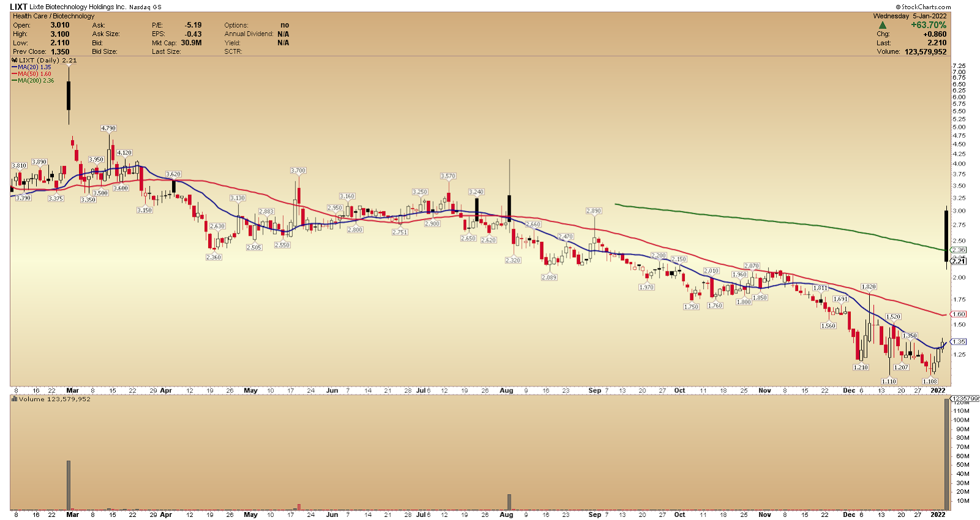Click the tall late-February volume bar
The height and width of the screenshot is (520, 980).
click(69, 485)
